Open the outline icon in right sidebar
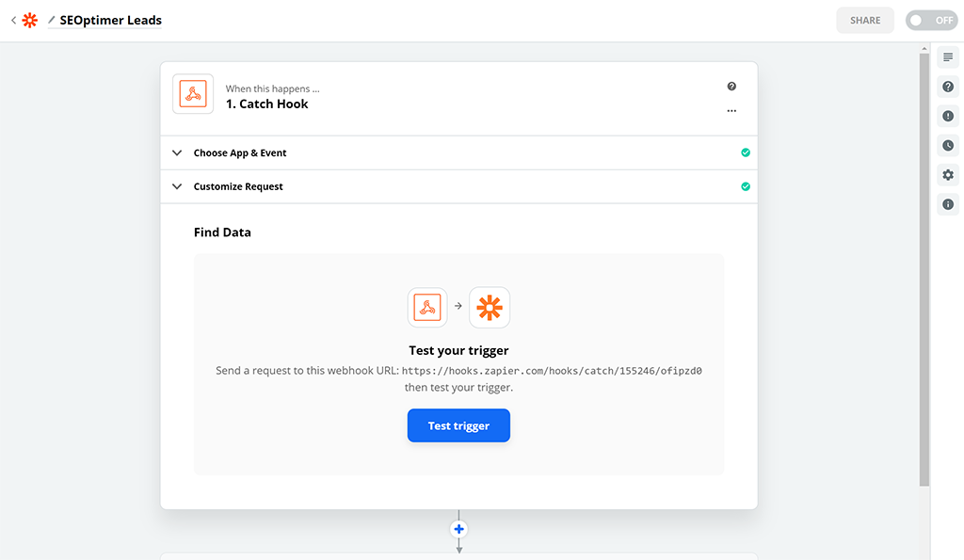The width and height of the screenshot is (964, 560). pyautogui.click(x=948, y=57)
